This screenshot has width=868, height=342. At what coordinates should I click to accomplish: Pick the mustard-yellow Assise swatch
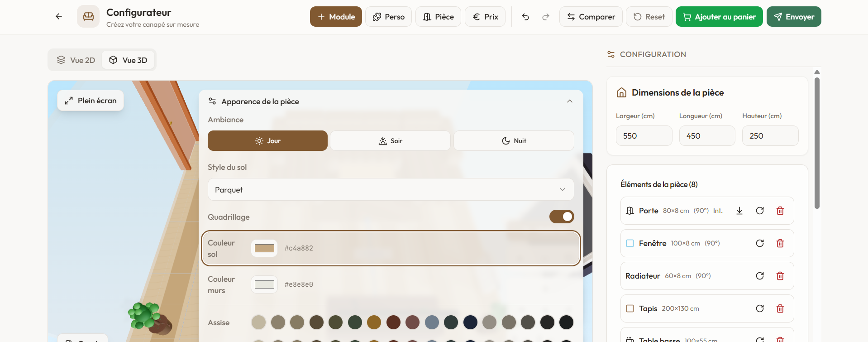(x=374, y=322)
